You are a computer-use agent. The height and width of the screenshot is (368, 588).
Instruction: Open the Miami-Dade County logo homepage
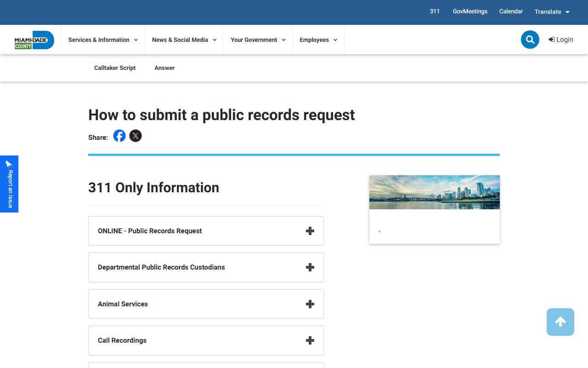pos(34,40)
